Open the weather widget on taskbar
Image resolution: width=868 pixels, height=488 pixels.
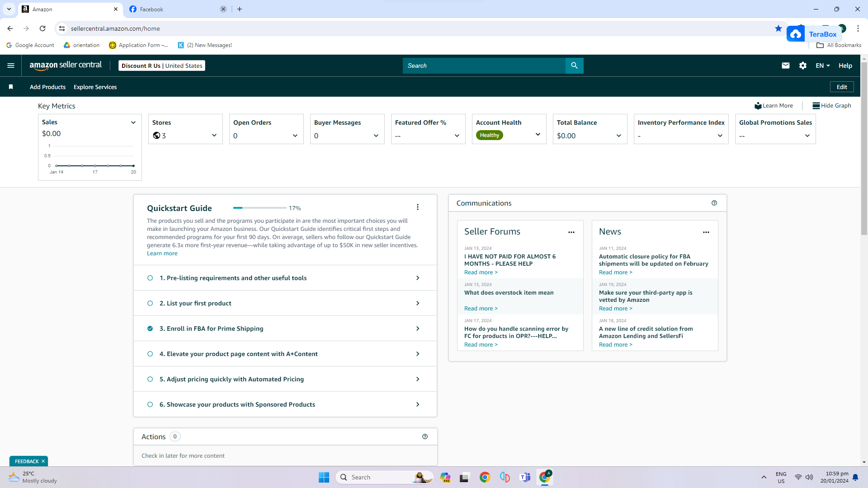point(33,477)
